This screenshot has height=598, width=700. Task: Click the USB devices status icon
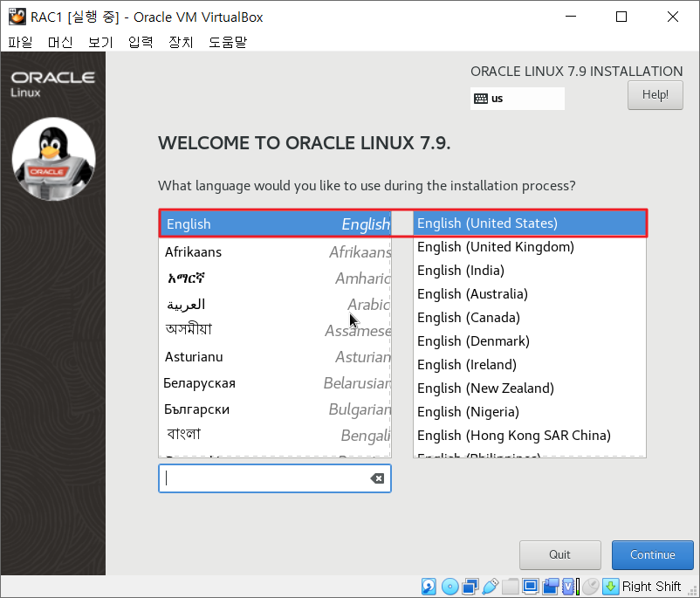491,587
